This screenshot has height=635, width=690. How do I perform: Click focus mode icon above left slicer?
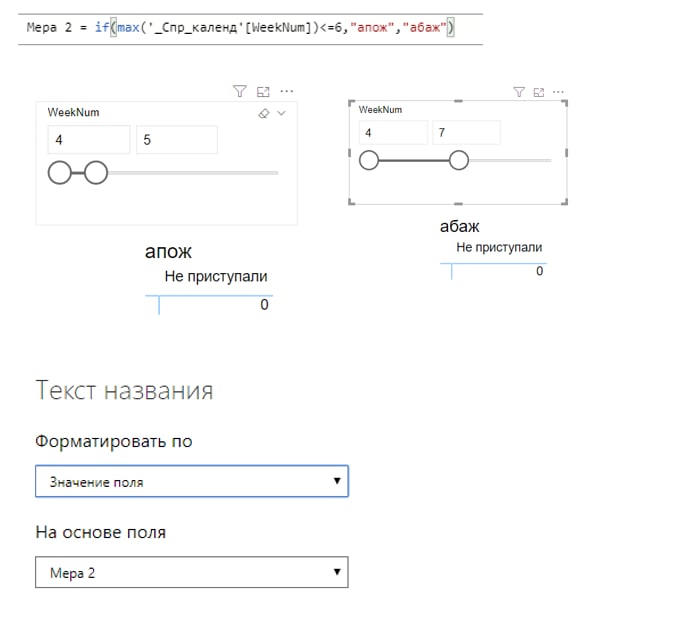point(263,92)
